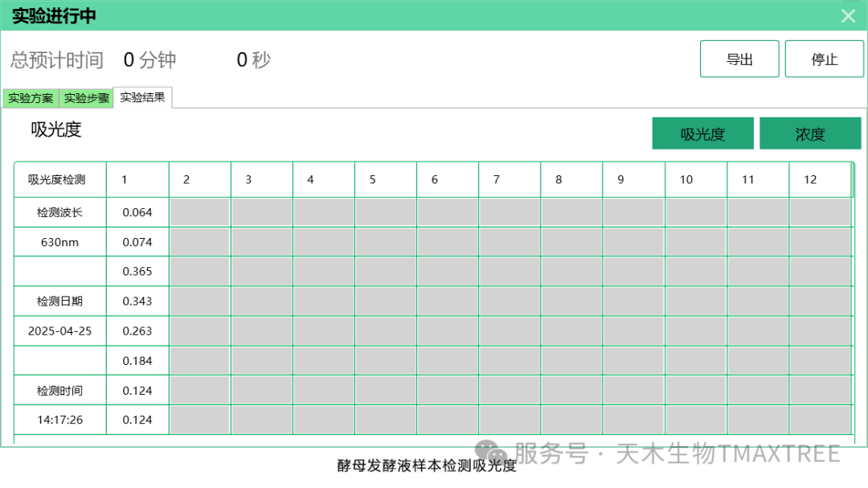Open the 实验步骤 tab
This screenshot has height=488, width=868.
click(87, 98)
